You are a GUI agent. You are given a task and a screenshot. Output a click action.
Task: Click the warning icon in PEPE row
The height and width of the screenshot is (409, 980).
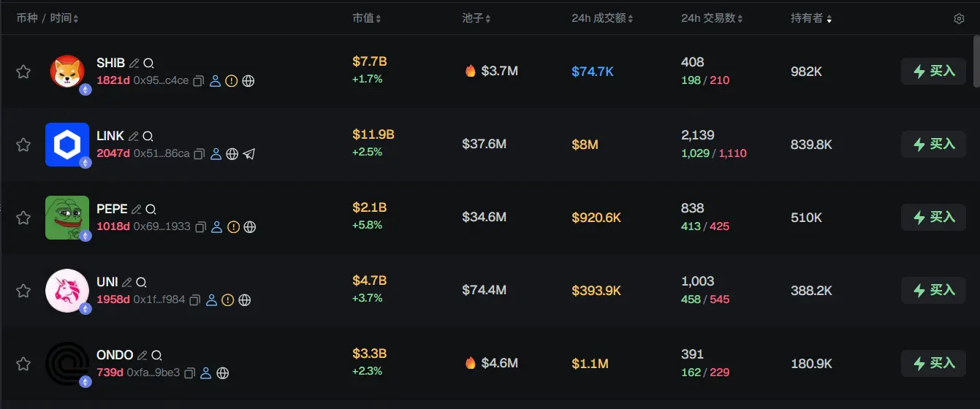233,227
